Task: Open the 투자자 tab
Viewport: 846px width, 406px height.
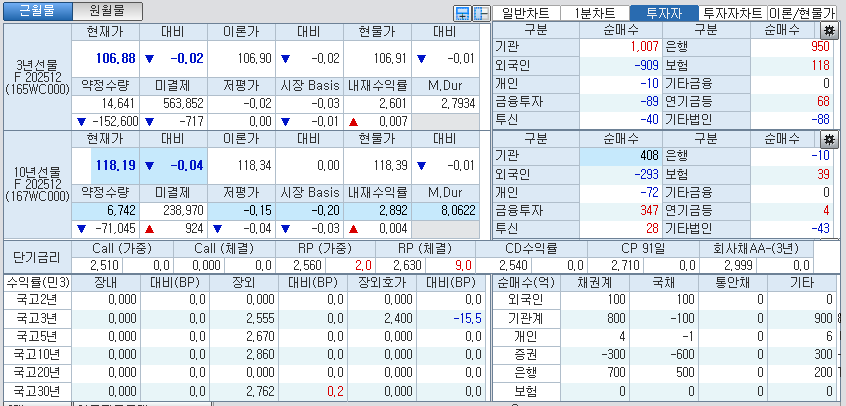Action: pos(664,13)
